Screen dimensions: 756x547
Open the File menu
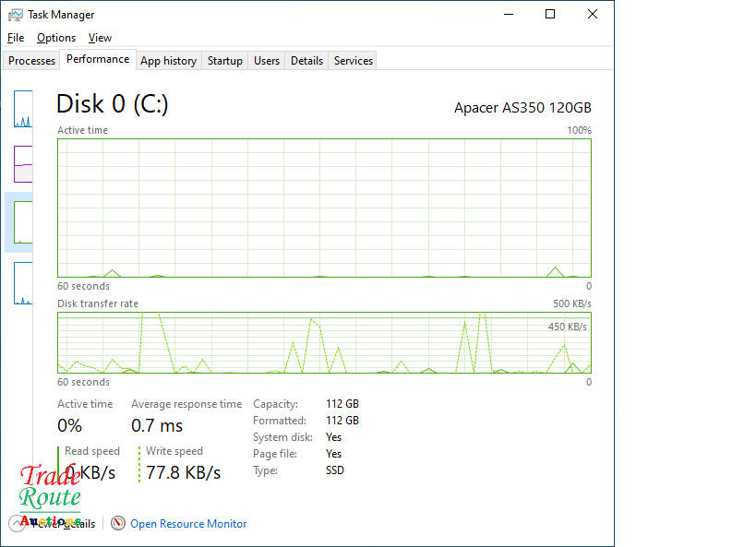[16, 38]
